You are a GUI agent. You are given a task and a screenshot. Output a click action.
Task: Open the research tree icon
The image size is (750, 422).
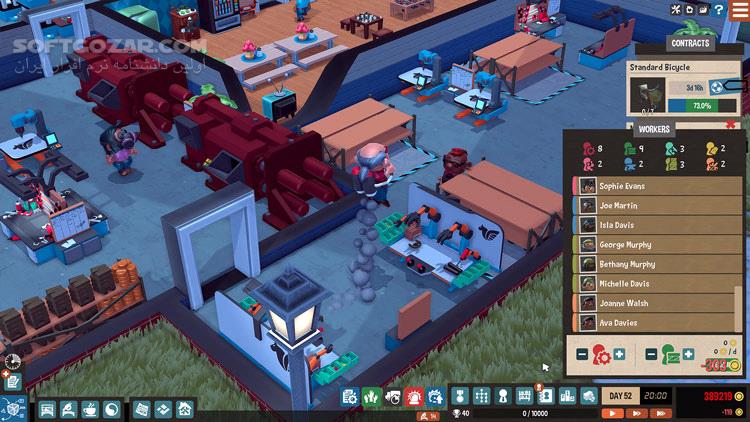click(481, 396)
